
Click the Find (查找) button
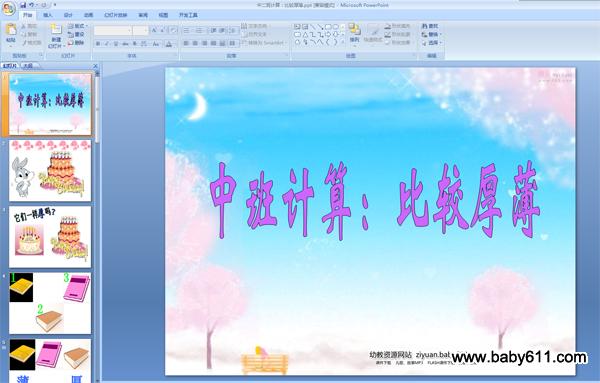coord(430,26)
